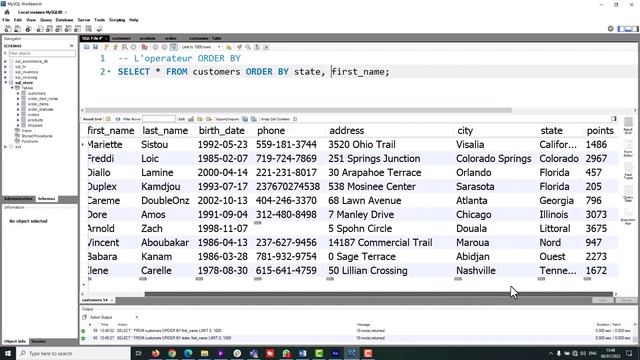Switch to the customers - Table tab
This screenshot has width=640, height=360.
(x=205, y=38)
